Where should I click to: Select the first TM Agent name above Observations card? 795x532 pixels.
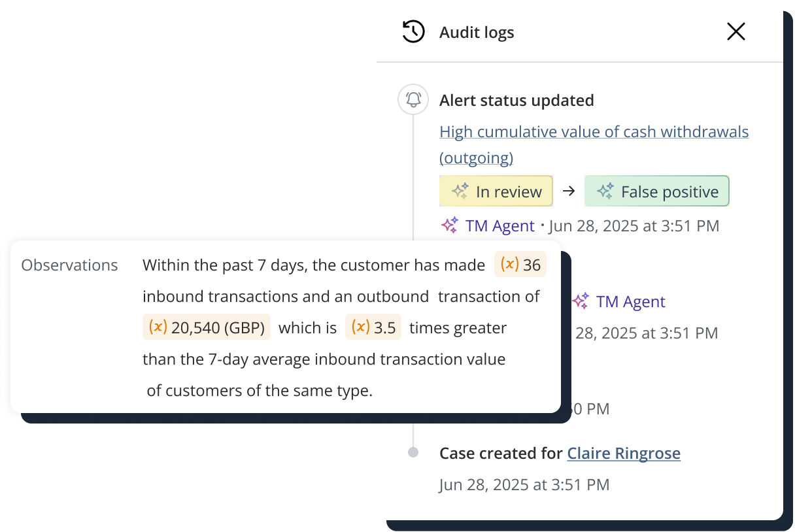(500, 226)
